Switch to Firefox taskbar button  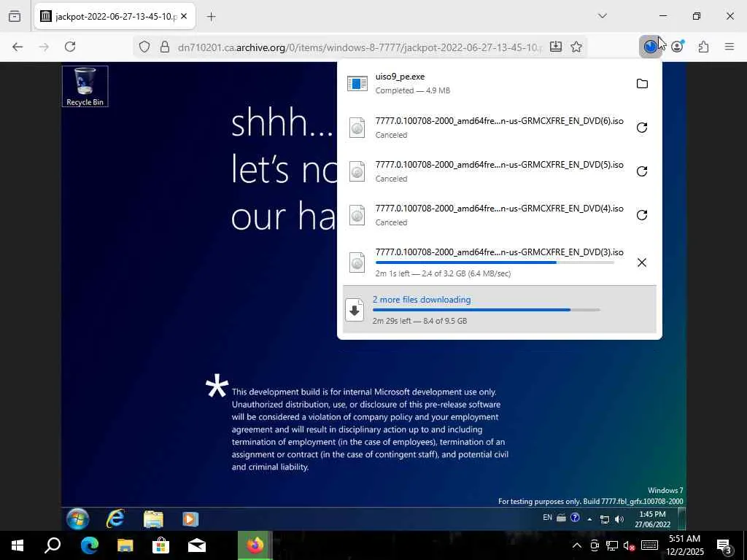[255, 545]
